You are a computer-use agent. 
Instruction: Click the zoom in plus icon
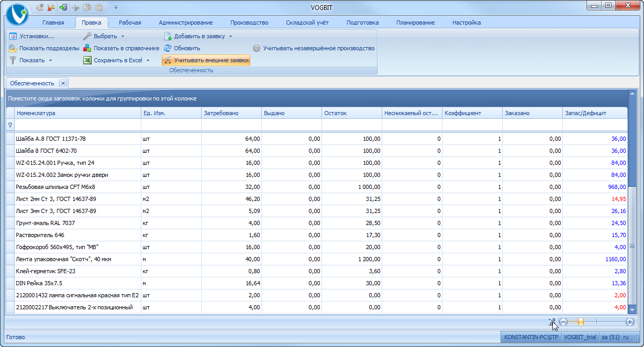tap(630, 322)
